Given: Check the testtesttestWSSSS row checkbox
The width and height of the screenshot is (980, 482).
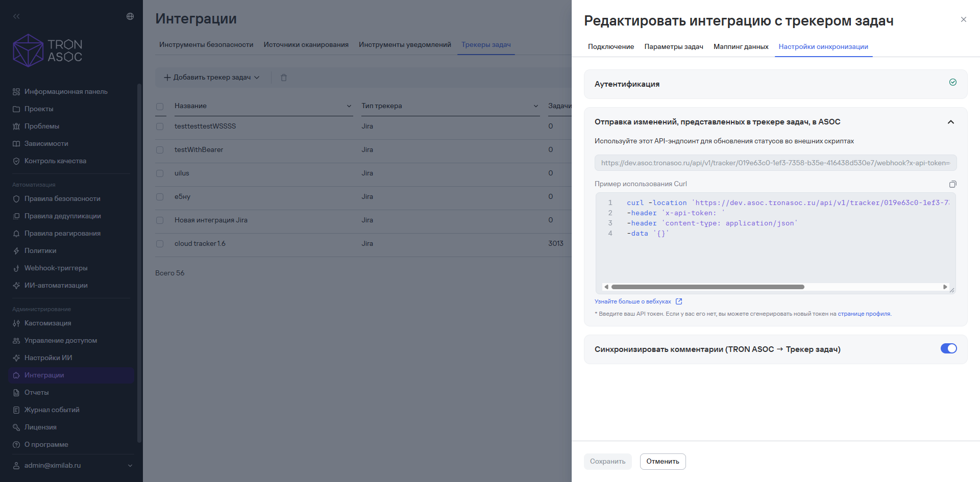Looking at the screenshot, I should (x=160, y=126).
